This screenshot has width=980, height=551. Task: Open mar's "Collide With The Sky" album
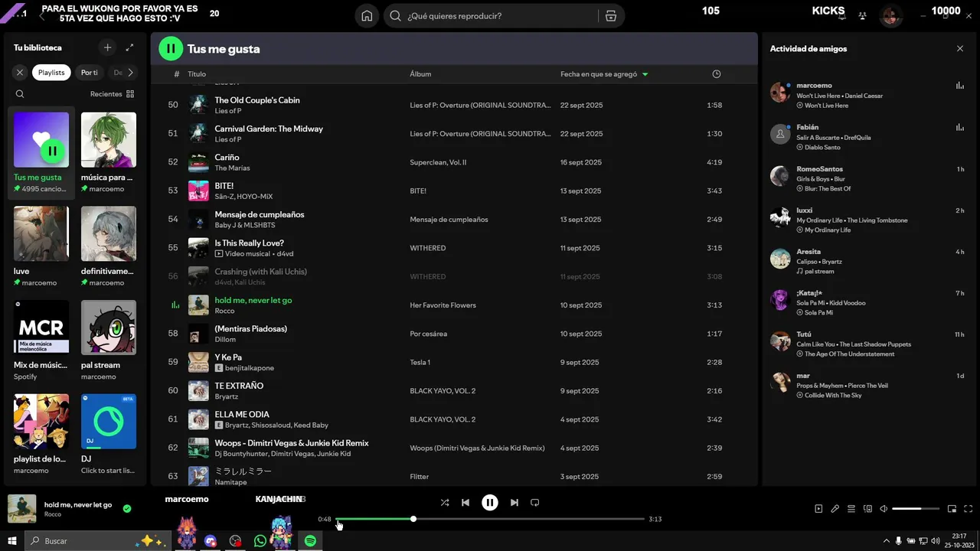pyautogui.click(x=833, y=396)
